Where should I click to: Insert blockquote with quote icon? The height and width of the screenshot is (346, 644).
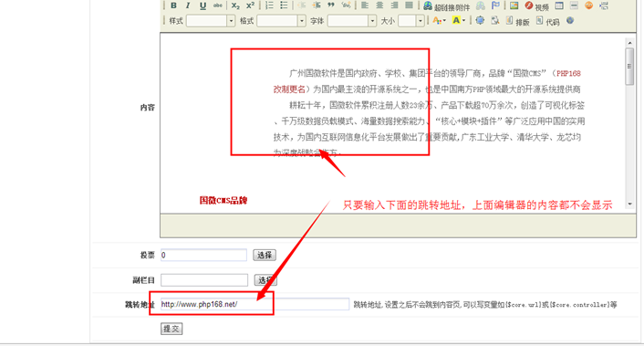331,5
